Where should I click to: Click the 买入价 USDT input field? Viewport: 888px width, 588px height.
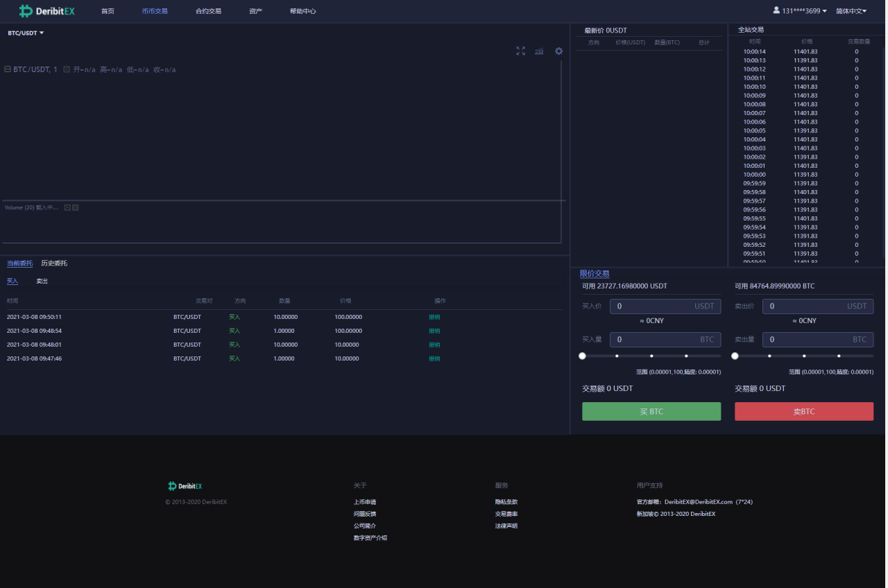tap(665, 306)
